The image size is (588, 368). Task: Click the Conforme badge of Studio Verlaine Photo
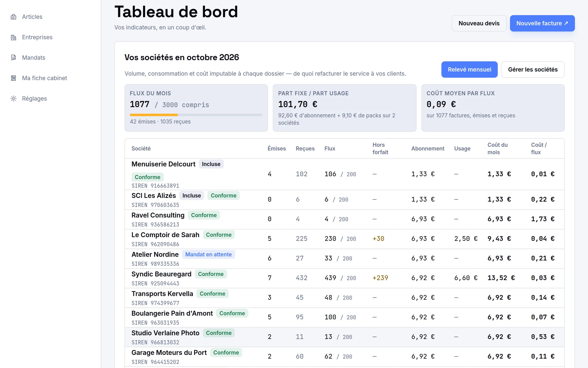pos(219,333)
